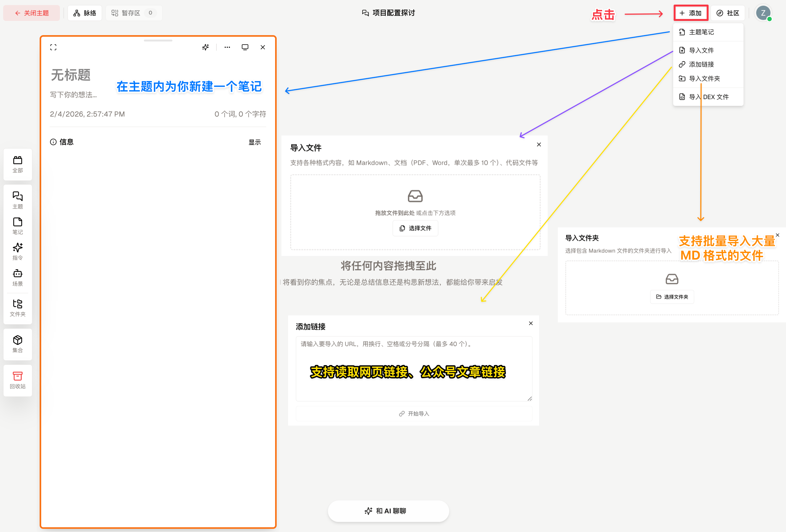
Task: Open the 回收站 recycle bin
Action: 17,380
